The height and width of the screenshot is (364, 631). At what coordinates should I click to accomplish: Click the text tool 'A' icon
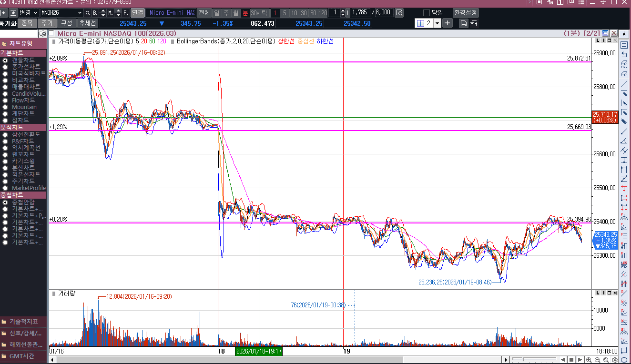point(624,34)
